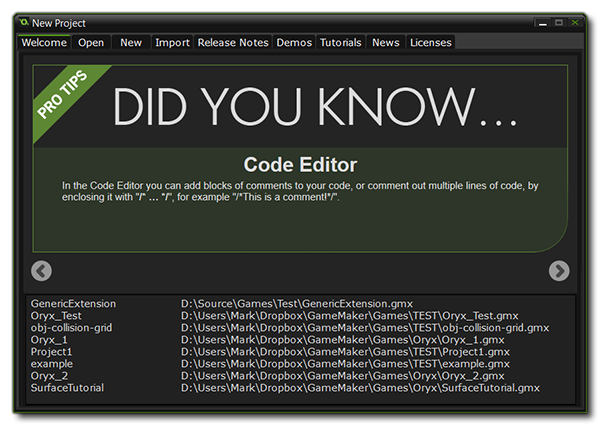
Task: Go to the Demos tab
Action: click(x=294, y=42)
